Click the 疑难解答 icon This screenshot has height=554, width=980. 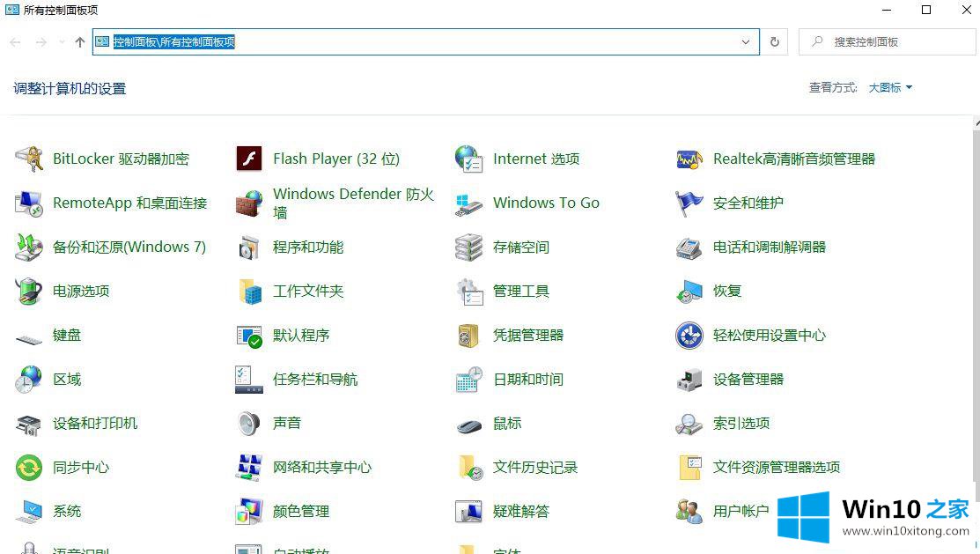(468, 512)
